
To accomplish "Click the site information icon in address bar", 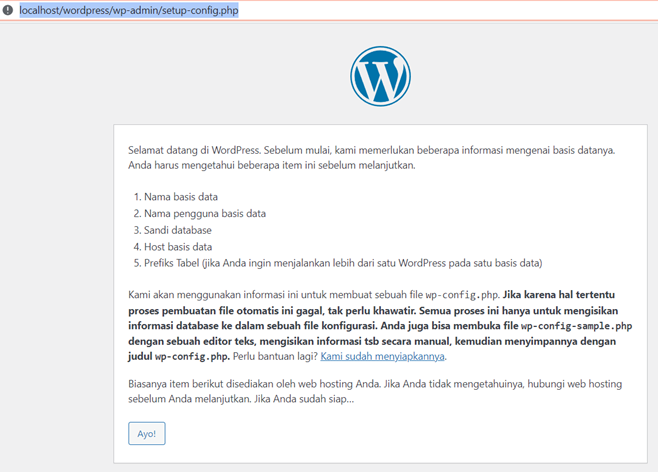I will pos(8,10).
